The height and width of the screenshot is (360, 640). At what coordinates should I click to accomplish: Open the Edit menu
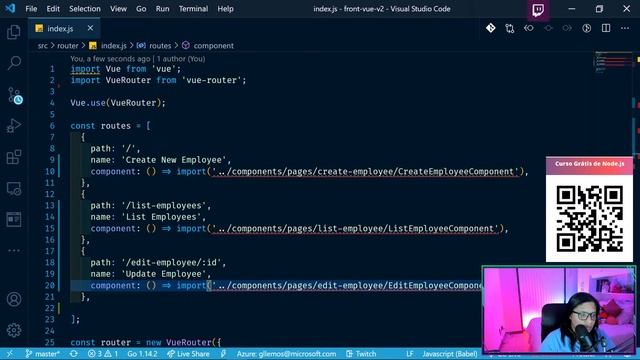(53, 9)
